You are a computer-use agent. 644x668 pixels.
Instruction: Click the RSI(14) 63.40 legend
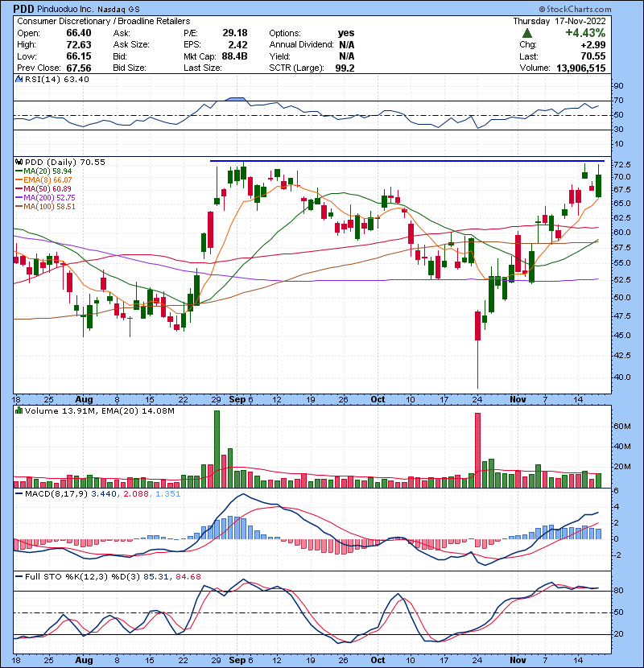point(57,79)
